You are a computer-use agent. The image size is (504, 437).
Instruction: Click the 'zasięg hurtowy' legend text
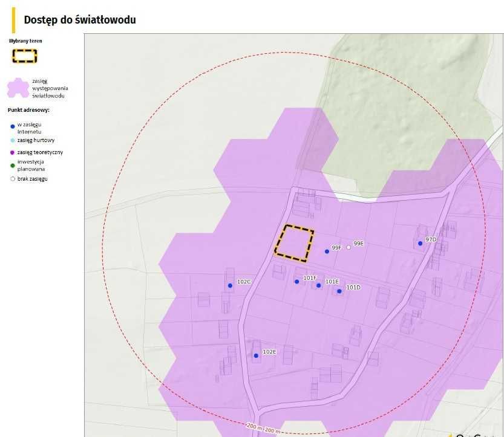coord(36,140)
